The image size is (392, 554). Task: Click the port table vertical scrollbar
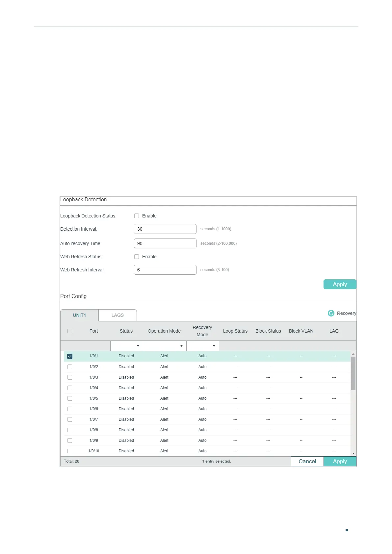pyautogui.click(x=353, y=373)
